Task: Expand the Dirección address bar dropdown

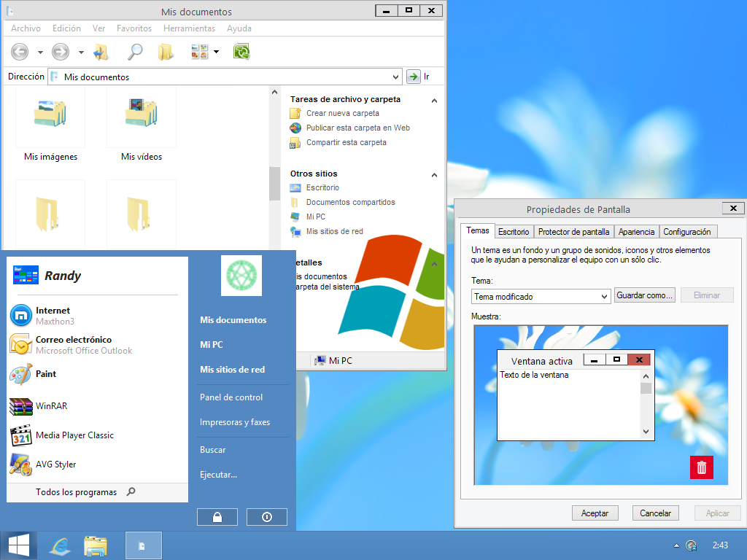Action: coord(395,77)
